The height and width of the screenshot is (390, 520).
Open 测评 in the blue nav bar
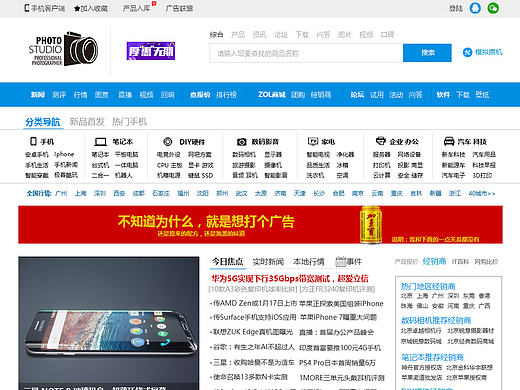59,95
